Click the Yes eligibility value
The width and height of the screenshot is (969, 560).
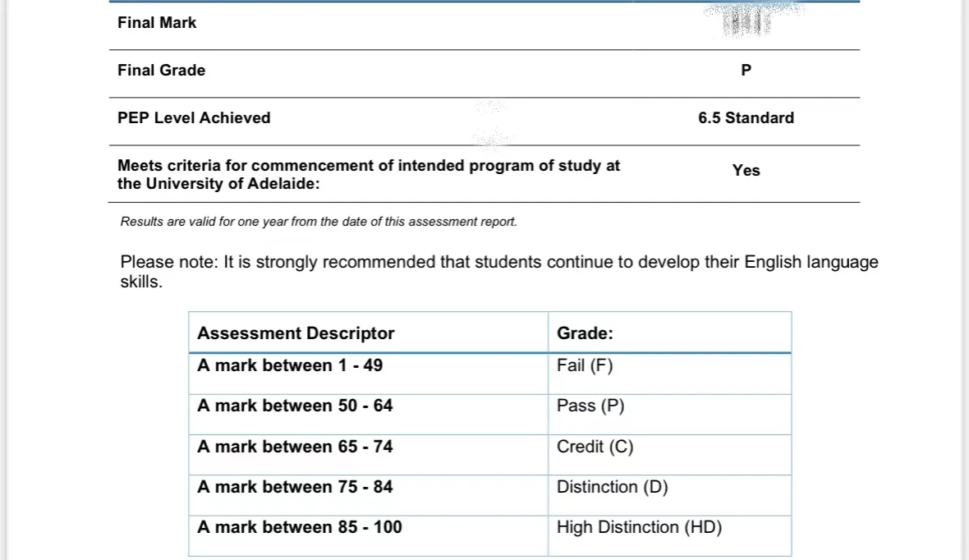tap(746, 171)
